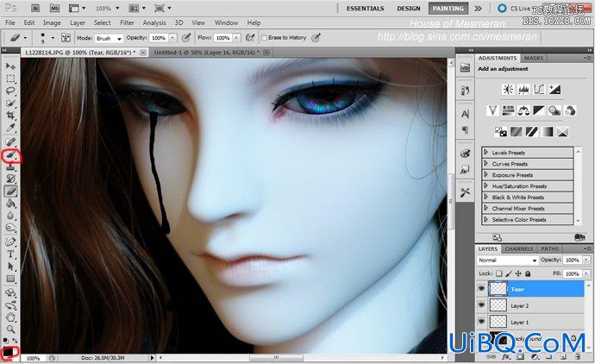Select the Eraser tool in toolbox

(x=10, y=191)
